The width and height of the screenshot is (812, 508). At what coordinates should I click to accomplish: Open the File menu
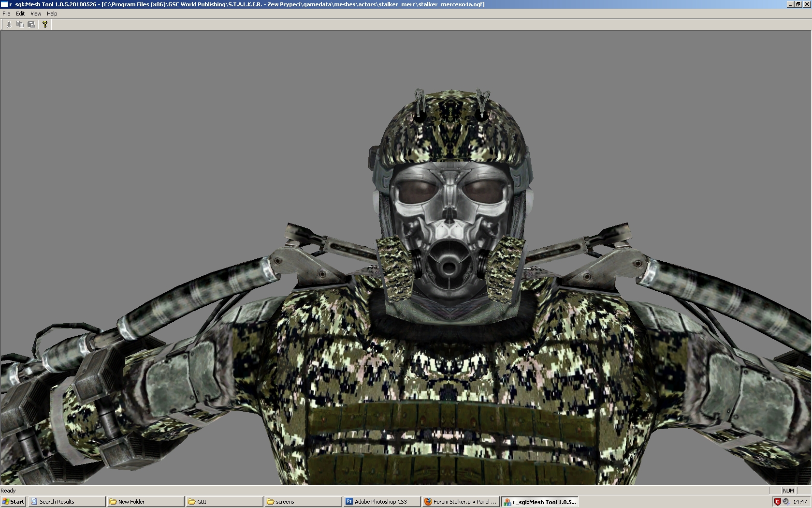6,14
